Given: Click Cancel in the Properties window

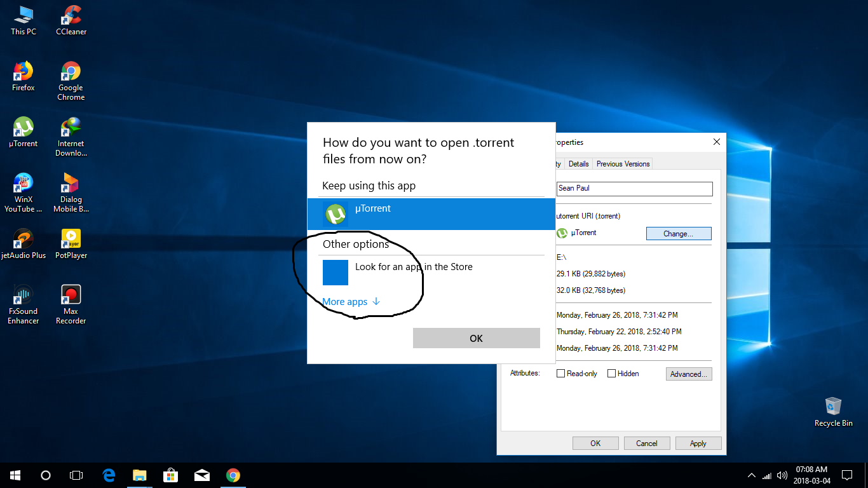Looking at the screenshot, I should [647, 444].
